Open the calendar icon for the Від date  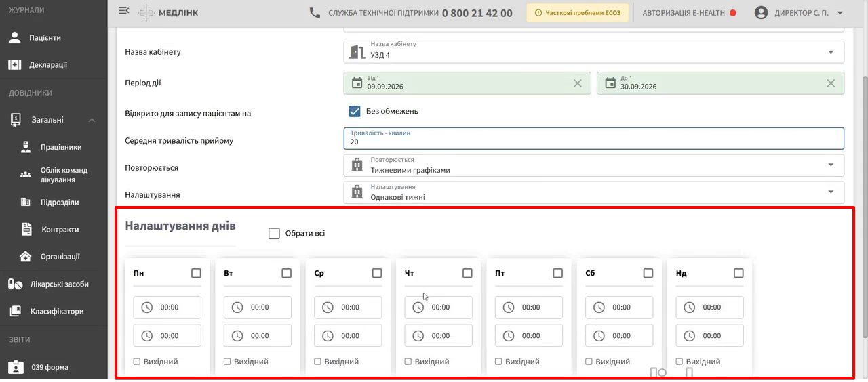click(357, 83)
